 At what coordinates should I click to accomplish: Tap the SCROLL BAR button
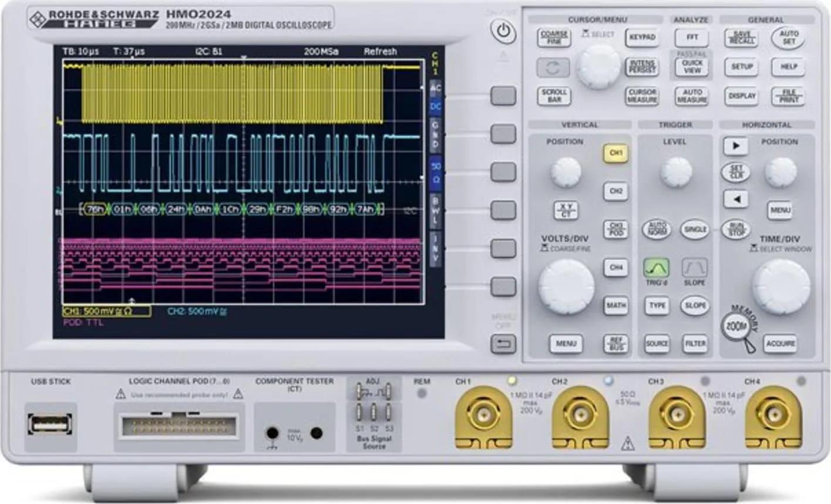click(x=554, y=96)
